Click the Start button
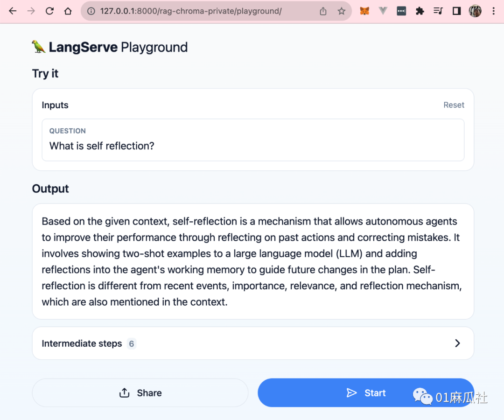Screen dimensions: 504x420 (x=366, y=392)
